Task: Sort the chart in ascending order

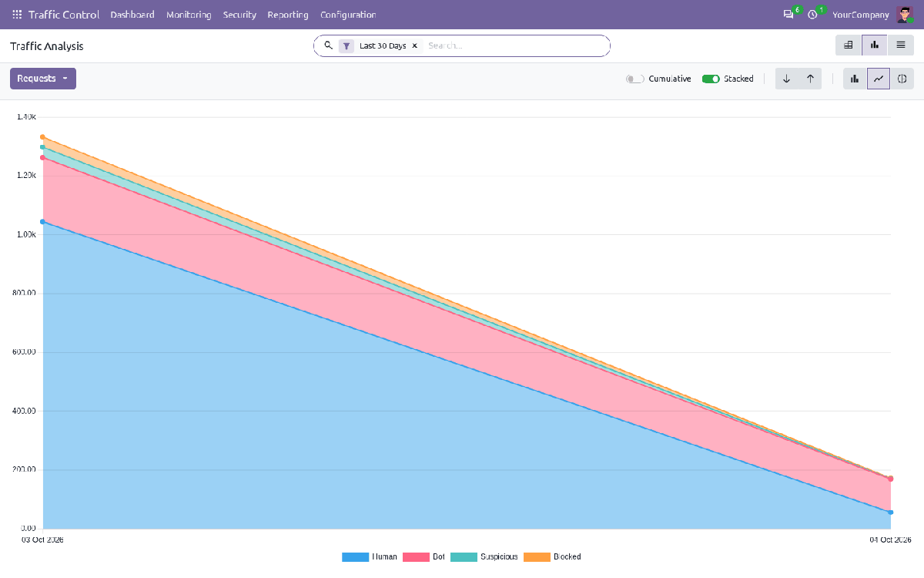Action: [810, 79]
